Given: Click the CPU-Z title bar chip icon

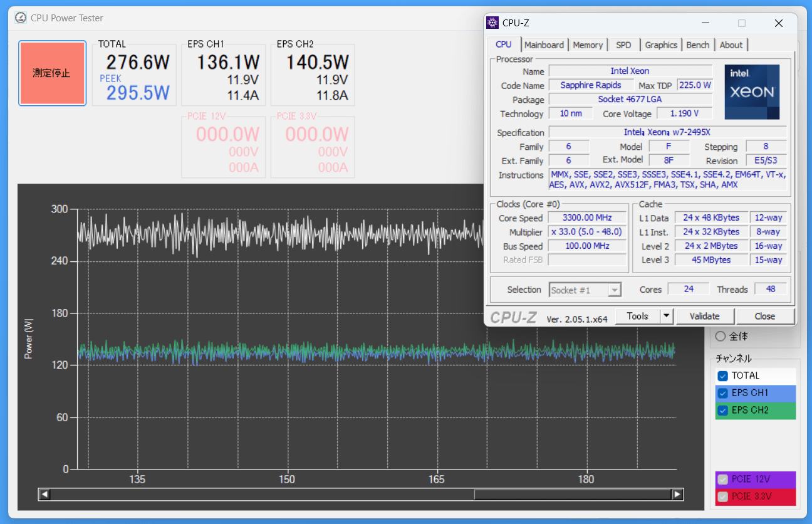Looking at the screenshot, I should pyautogui.click(x=493, y=23).
